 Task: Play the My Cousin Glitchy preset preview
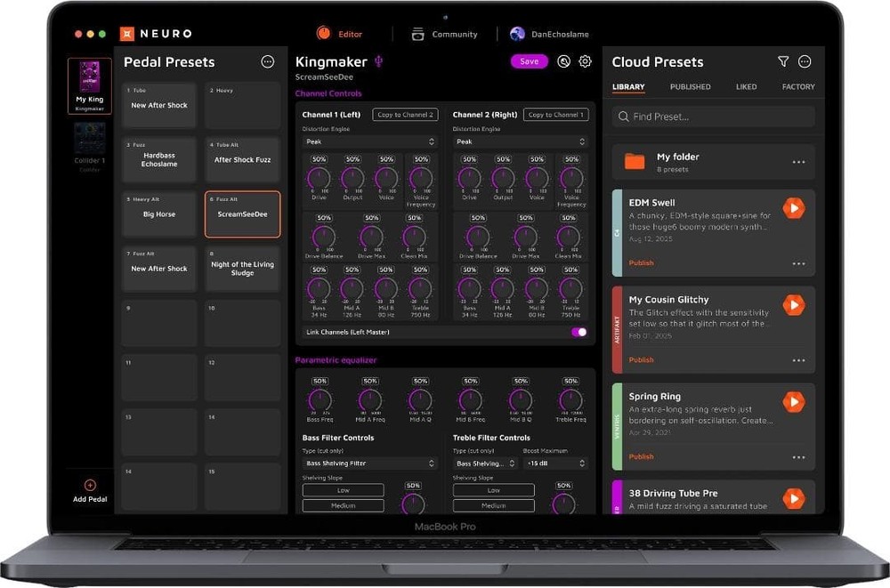coord(794,305)
